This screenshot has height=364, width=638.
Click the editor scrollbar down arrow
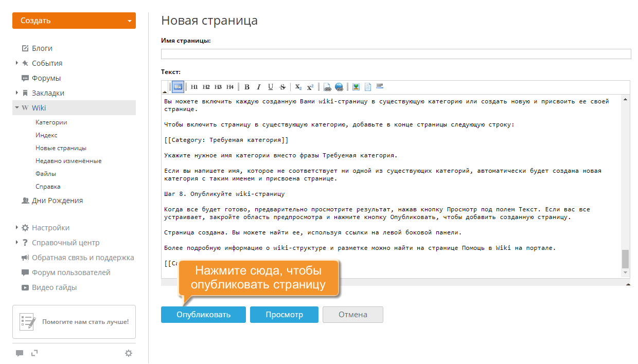coord(626,272)
